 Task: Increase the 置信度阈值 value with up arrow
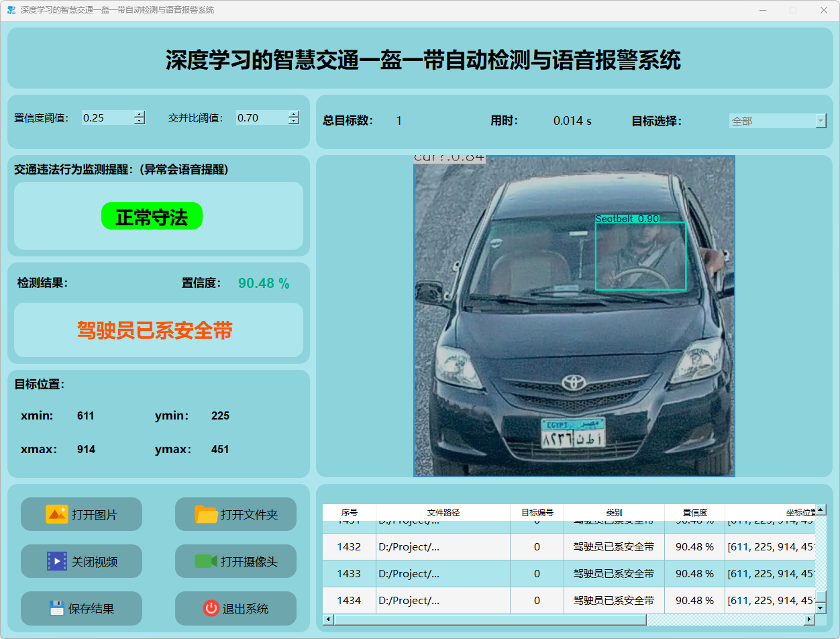click(140, 114)
